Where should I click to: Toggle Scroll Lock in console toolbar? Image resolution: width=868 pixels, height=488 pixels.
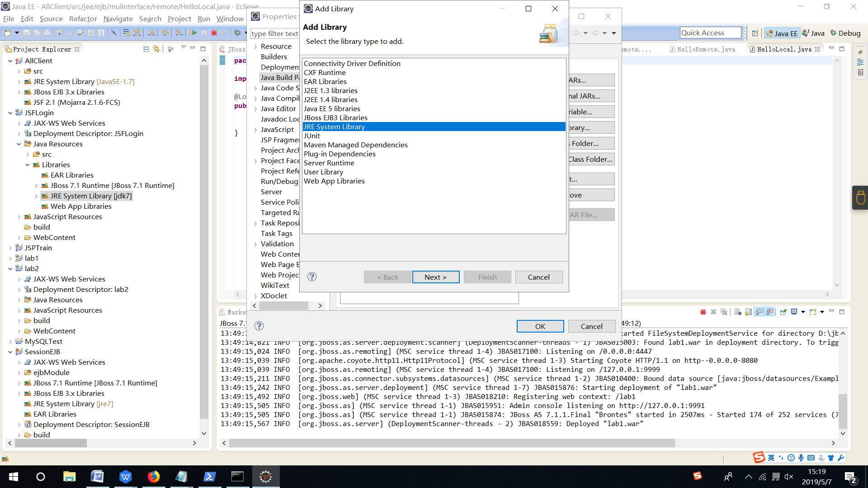point(749,312)
